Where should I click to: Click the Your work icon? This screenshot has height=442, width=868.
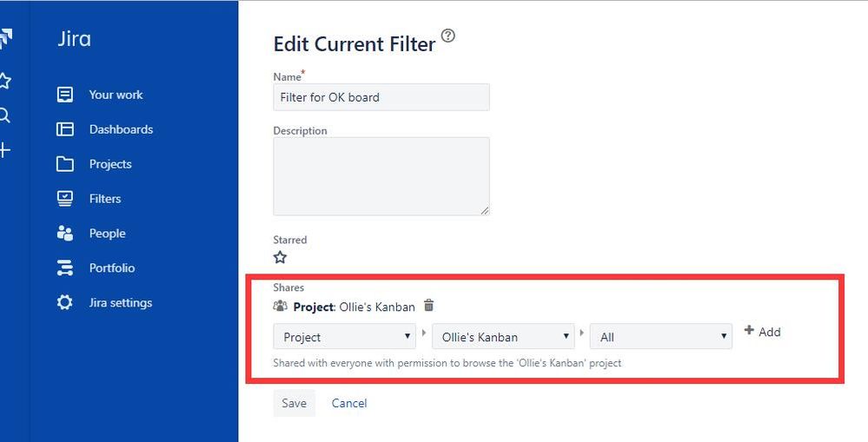tap(65, 95)
